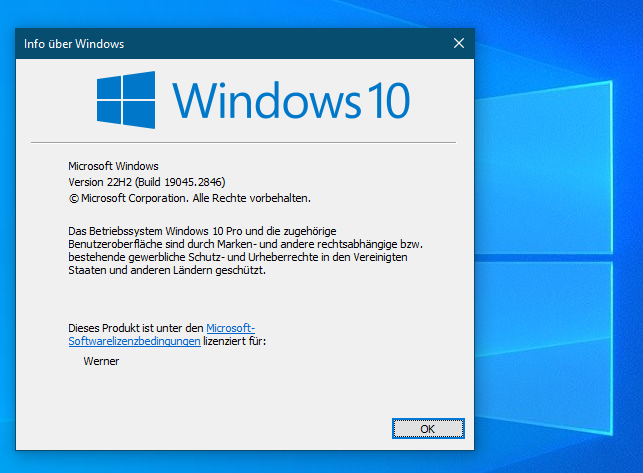
Task: Click the 'lizenziert für:' text
Action: [235, 341]
